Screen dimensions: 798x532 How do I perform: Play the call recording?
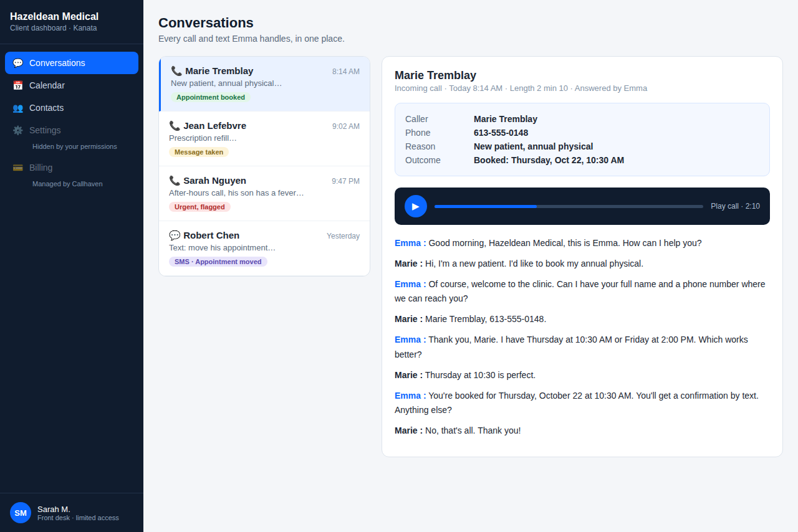point(416,206)
